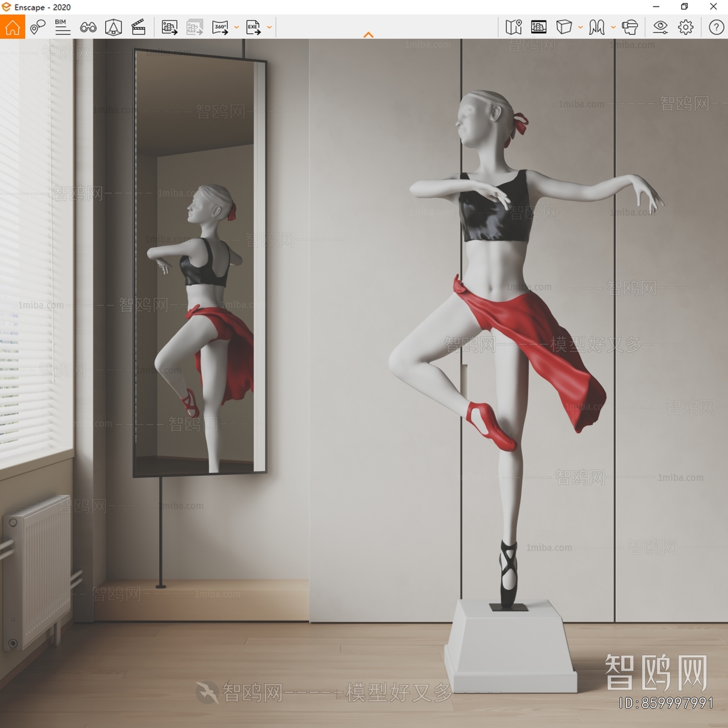Screen dimensions: 728x728
Task: Restore down the Enscape window
Action: 684,7
